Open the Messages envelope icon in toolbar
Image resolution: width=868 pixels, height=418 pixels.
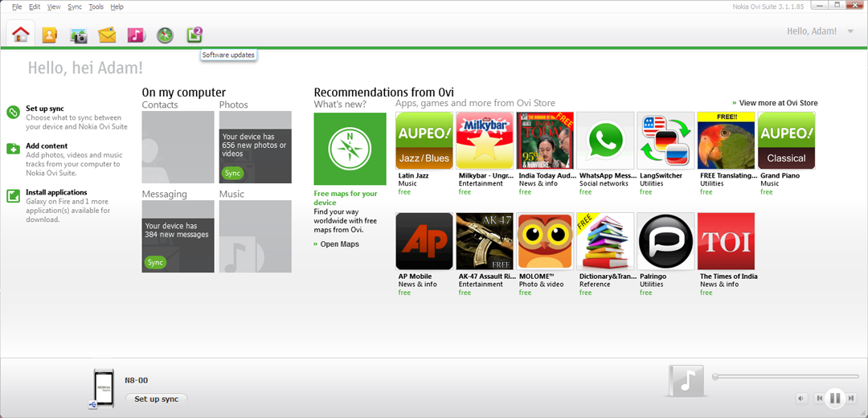107,35
